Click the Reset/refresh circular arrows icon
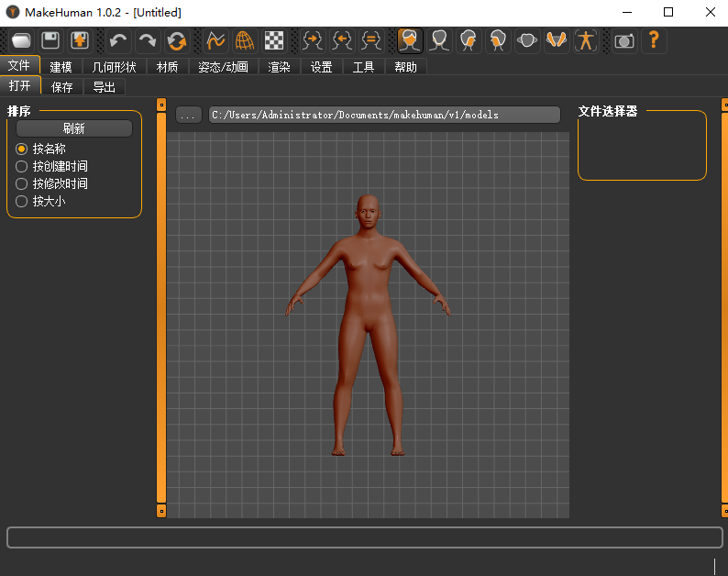728x576 pixels. (x=177, y=41)
